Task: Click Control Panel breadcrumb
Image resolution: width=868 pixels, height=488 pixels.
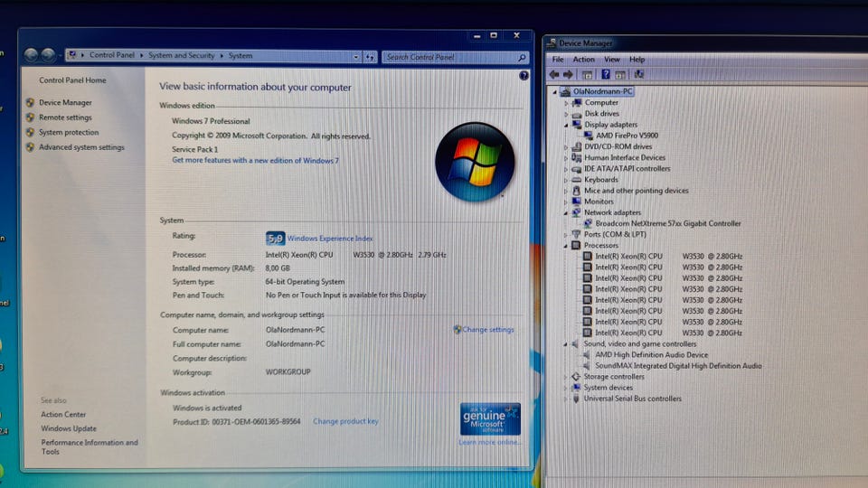Action: [112, 55]
